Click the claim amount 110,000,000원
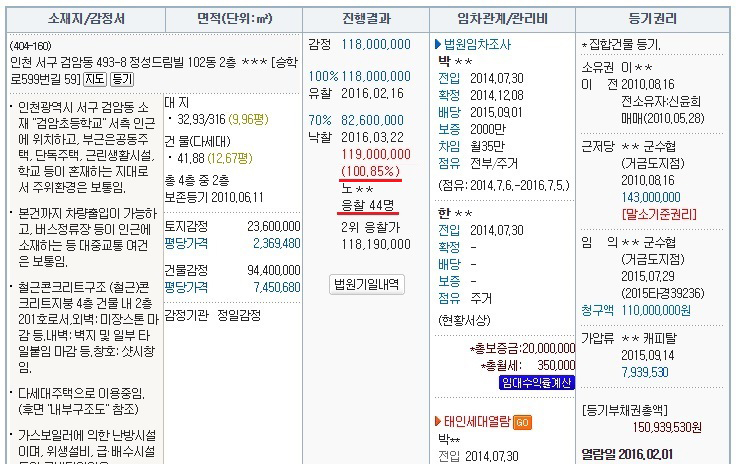Image resolution: width=738 pixels, height=464 pixels. point(656,310)
